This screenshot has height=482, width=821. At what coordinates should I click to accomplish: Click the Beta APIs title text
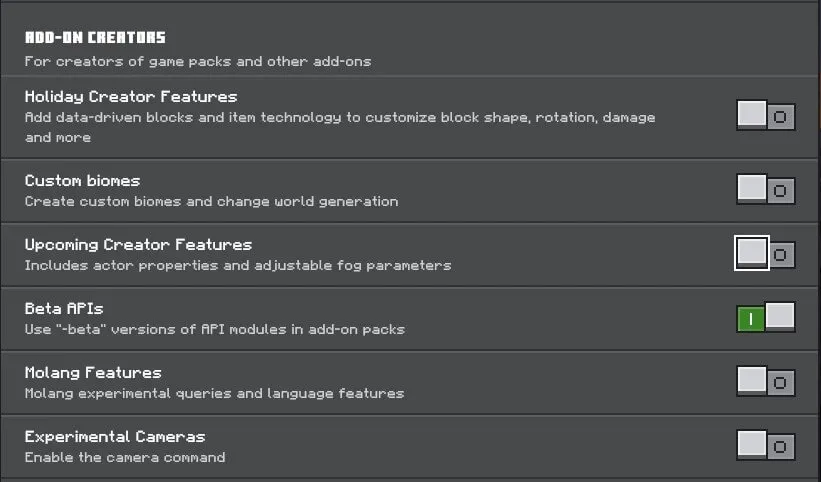(x=64, y=309)
